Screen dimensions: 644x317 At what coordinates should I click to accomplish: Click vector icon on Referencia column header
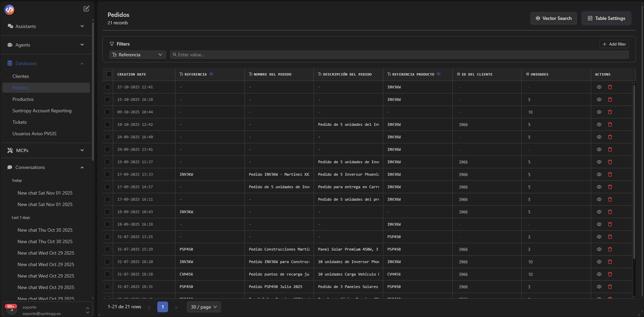[211, 74]
